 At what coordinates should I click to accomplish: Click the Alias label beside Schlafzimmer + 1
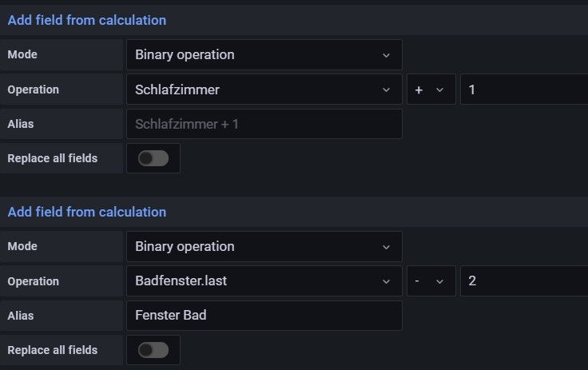pyautogui.click(x=21, y=124)
